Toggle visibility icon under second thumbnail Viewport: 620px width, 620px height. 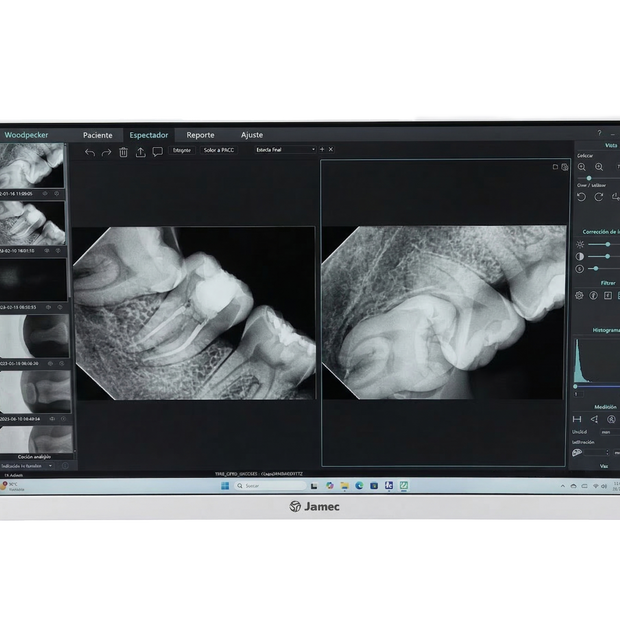coord(47,251)
